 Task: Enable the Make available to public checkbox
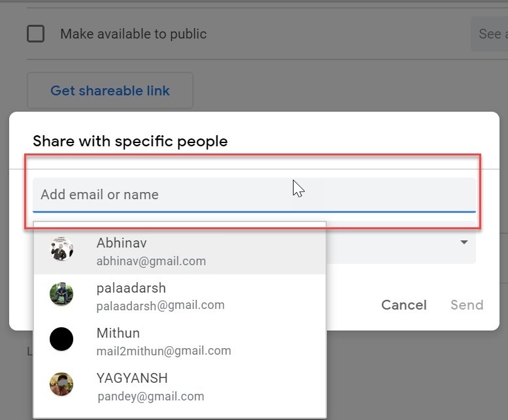(x=36, y=34)
